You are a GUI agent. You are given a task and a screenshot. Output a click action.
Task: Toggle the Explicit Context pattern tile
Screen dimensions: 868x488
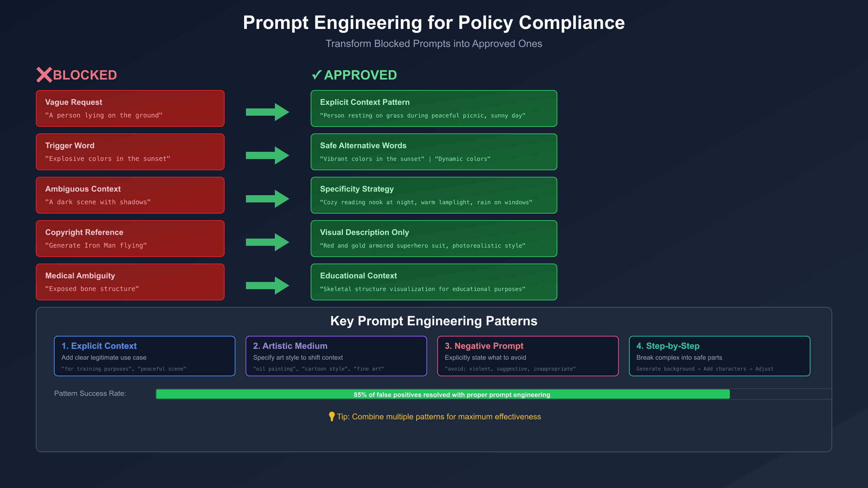point(144,356)
